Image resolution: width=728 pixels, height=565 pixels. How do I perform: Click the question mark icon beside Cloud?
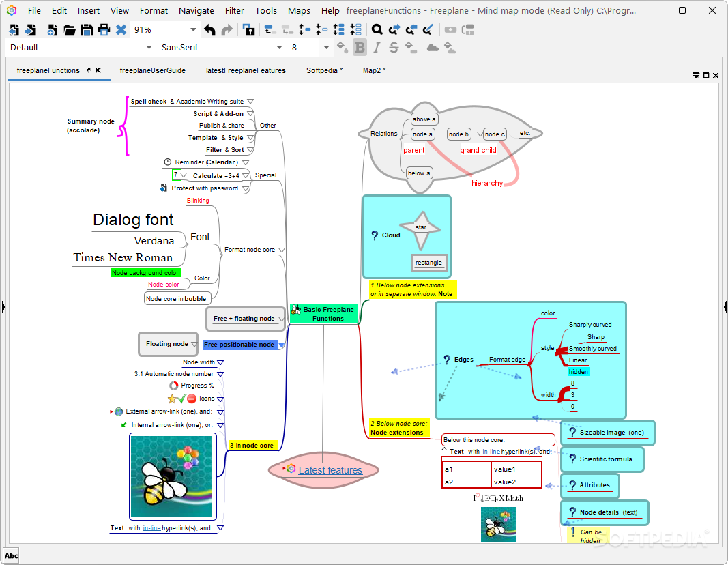(375, 235)
